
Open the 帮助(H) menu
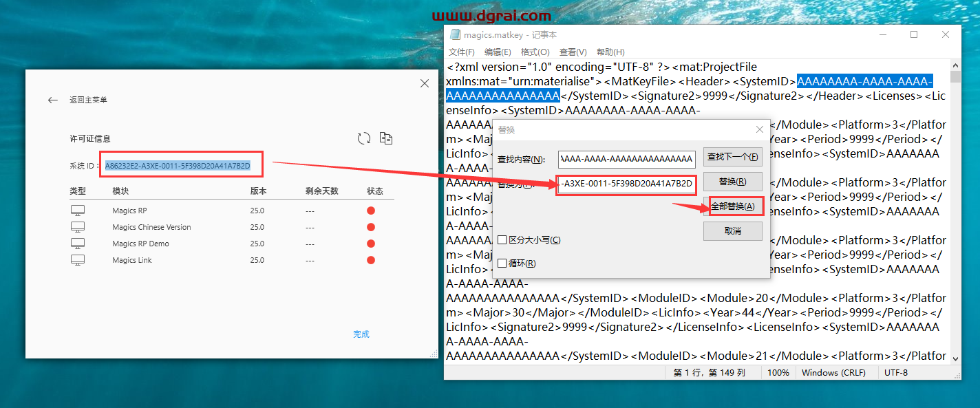(610, 52)
